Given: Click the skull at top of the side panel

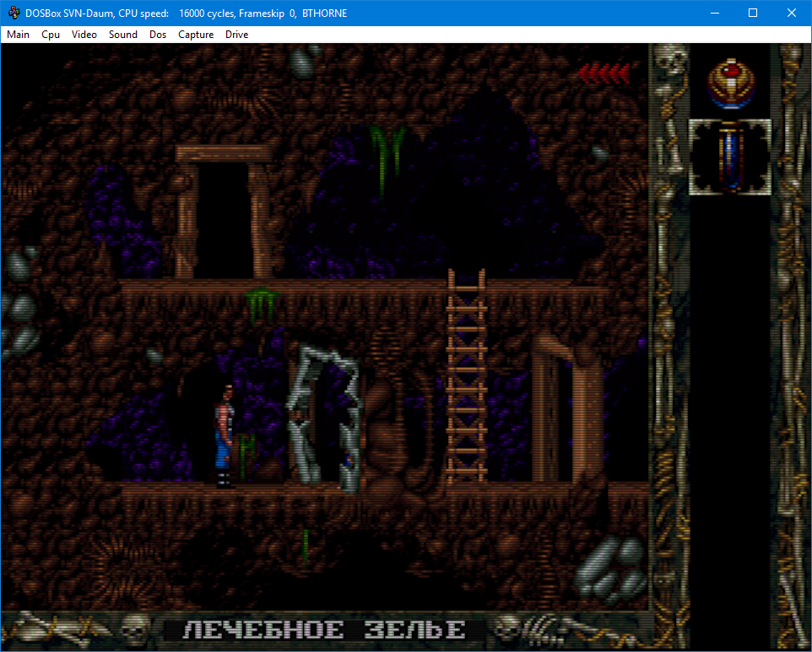Looking at the screenshot, I should pos(670,58).
